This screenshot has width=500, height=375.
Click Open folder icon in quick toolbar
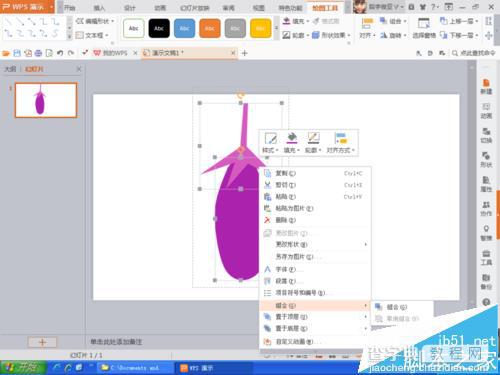pos(6,53)
